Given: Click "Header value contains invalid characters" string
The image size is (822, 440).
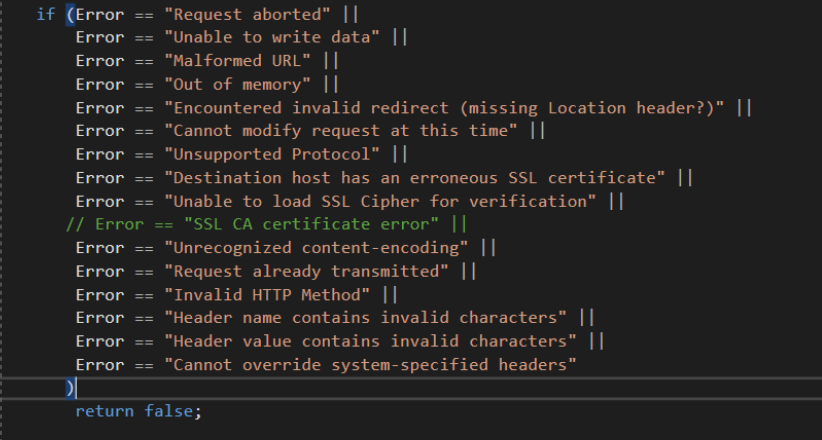Looking at the screenshot, I should pos(371,341).
